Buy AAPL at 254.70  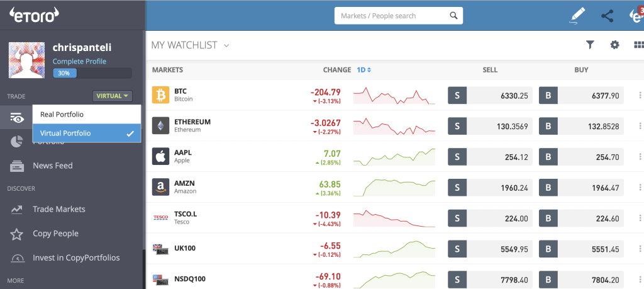tap(581, 157)
